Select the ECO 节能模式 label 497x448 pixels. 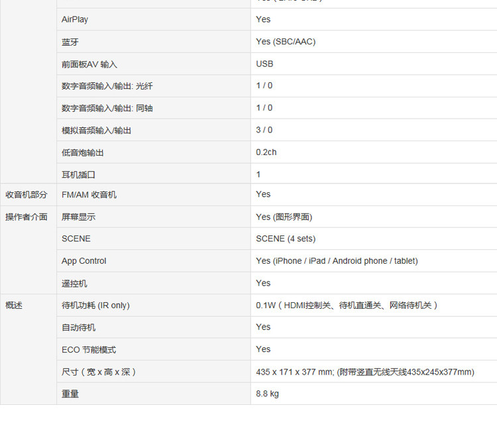89,350
